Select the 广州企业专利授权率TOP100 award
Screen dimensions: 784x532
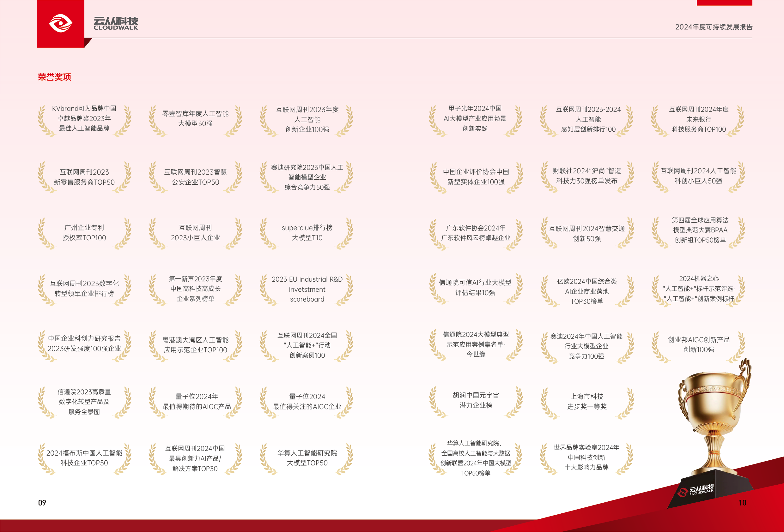[x=84, y=233]
